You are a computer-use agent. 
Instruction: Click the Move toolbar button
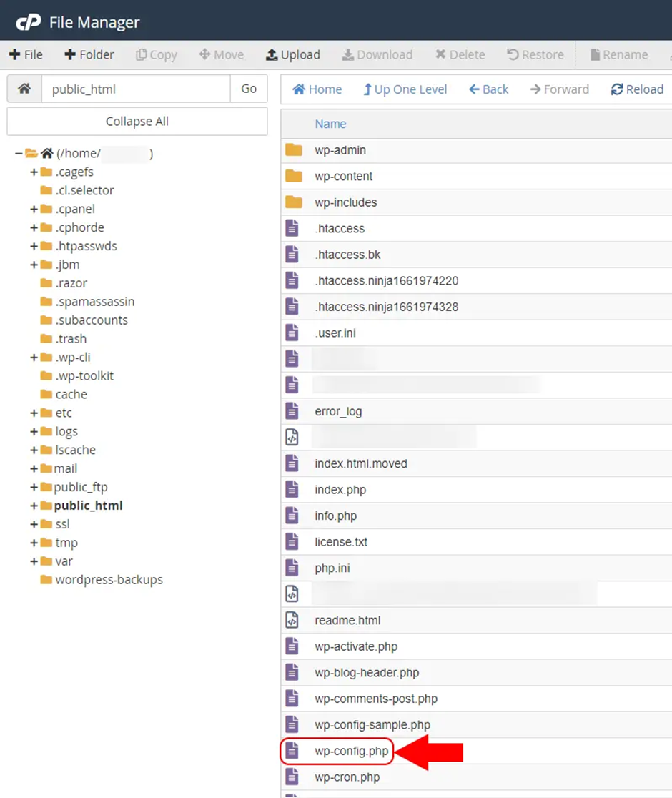coord(222,54)
